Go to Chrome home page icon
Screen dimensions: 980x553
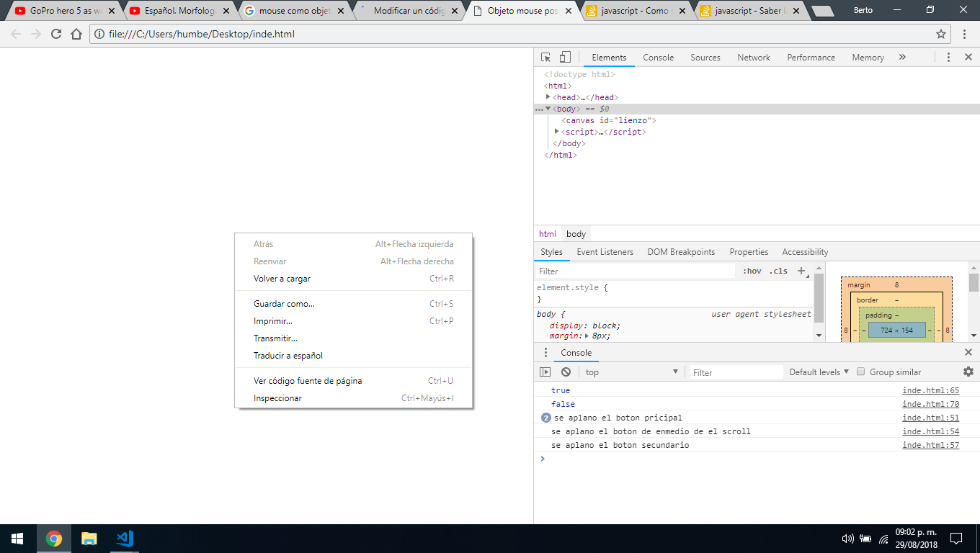pyautogui.click(x=76, y=34)
